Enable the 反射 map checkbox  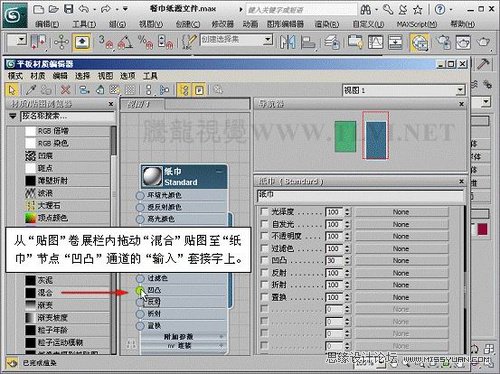(264, 273)
